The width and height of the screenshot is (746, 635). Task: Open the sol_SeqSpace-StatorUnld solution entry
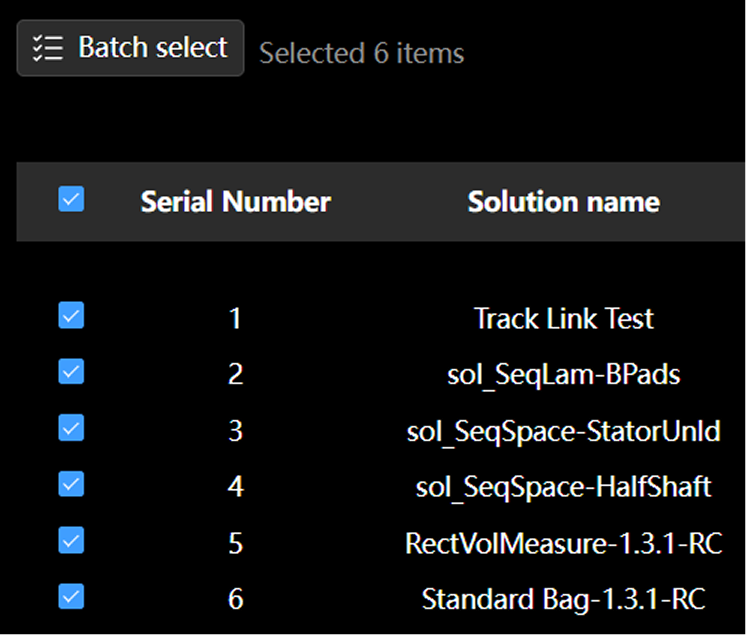click(x=563, y=431)
